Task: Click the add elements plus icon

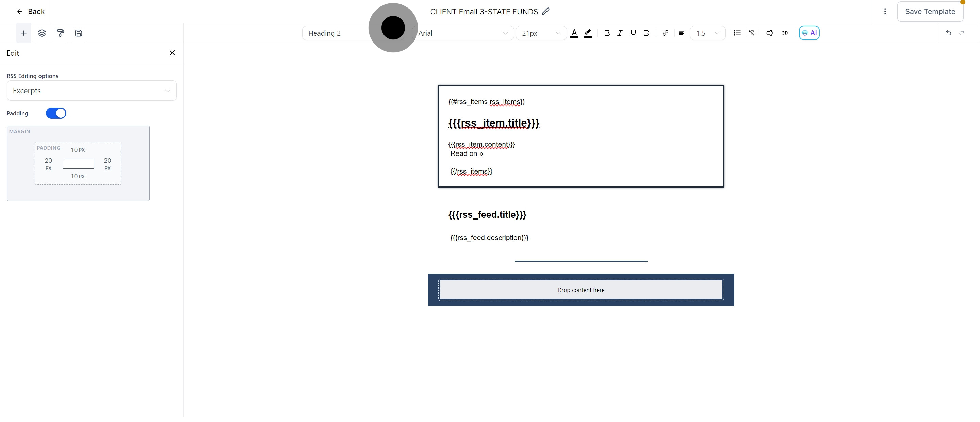Action: click(x=23, y=33)
